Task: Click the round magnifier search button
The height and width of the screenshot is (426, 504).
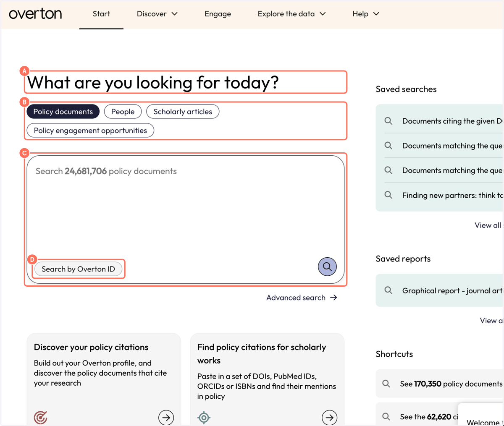Action: coord(327,267)
